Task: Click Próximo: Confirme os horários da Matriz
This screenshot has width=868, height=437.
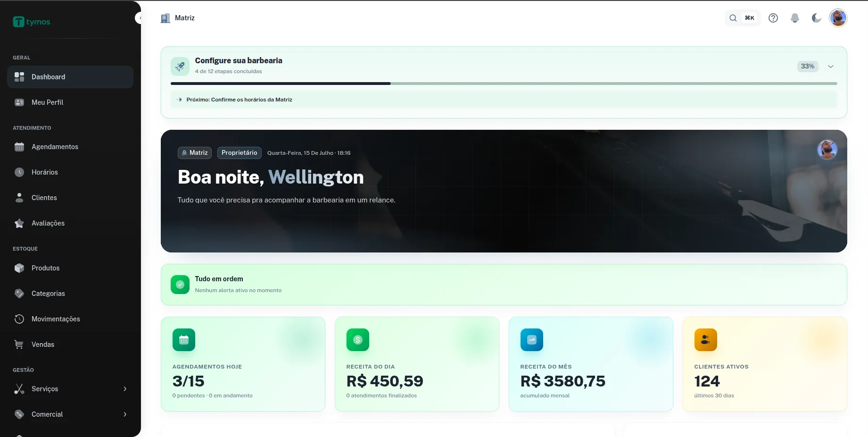Action: coord(504,100)
